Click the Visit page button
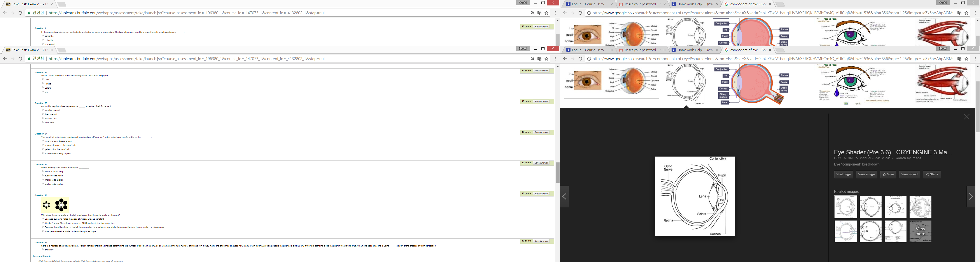The height and width of the screenshot is (262, 980). point(843,174)
